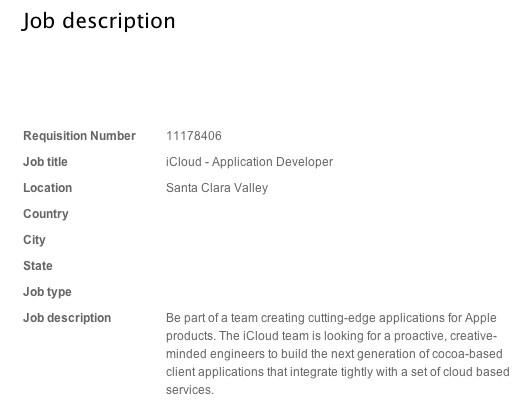Click the word 'Apple' in the description

[480, 318]
